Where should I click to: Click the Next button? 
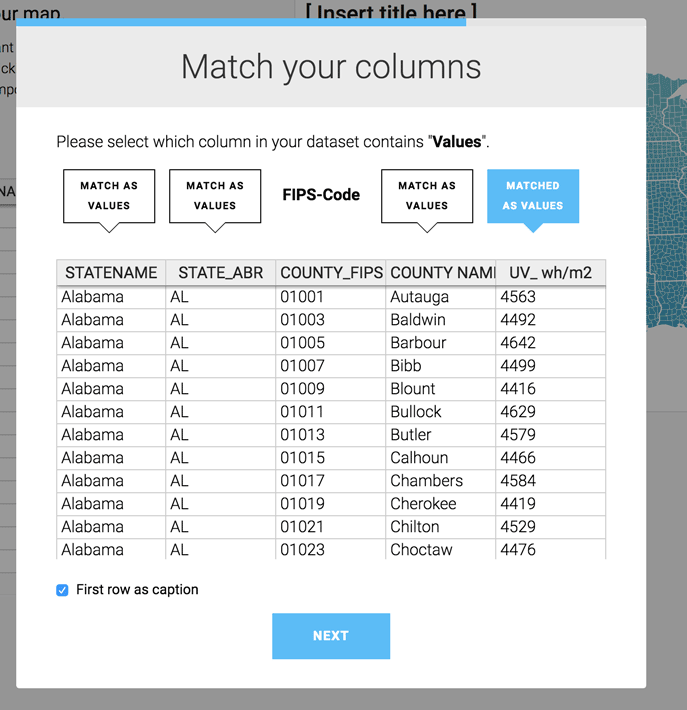(331, 636)
